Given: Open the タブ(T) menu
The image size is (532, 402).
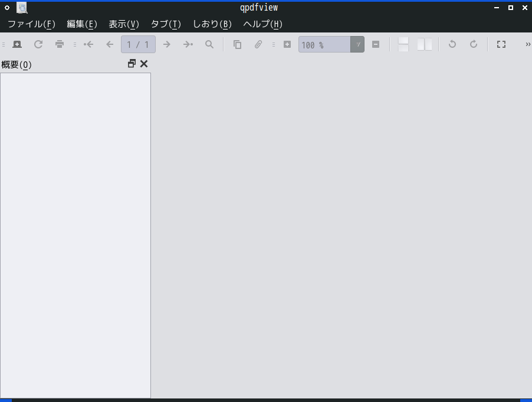Looking at the screenshot, I should click(x=166, y=24).
